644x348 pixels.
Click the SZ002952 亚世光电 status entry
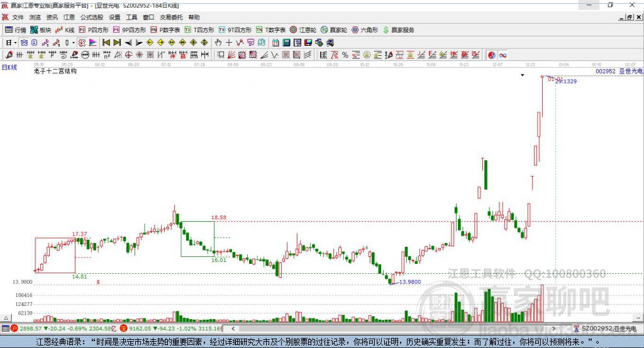pos(606,329)
